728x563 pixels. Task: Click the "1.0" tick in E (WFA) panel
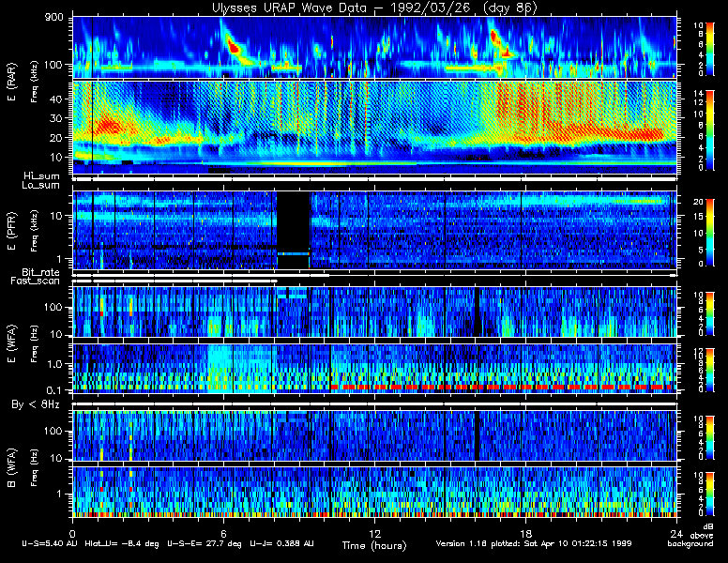pos(53,364)
